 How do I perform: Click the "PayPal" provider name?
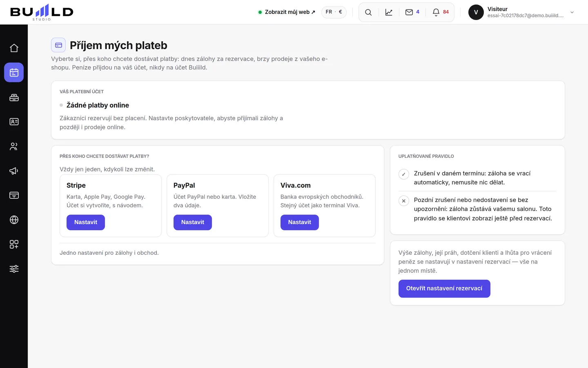click(x=184, y=185)
